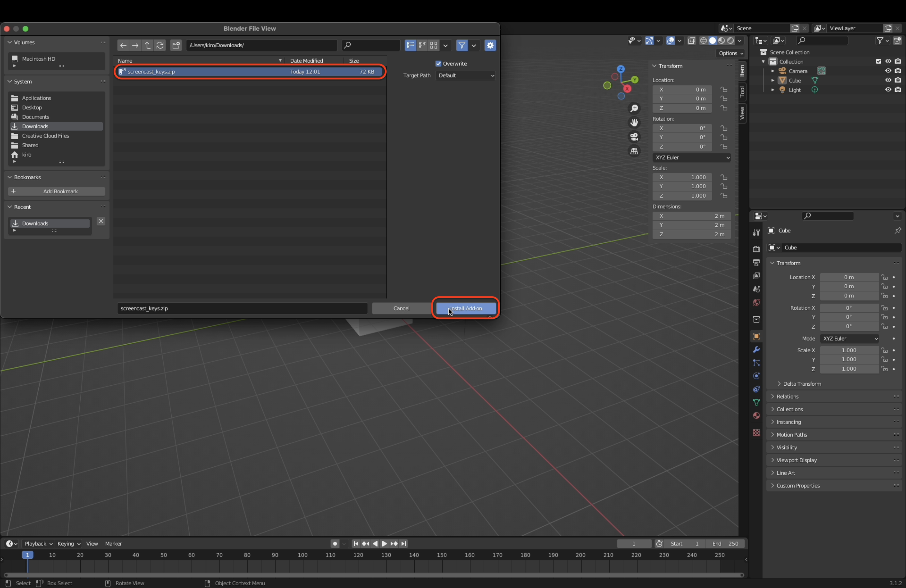Switch to Item tab in sidebar

[x=742, y=71]
